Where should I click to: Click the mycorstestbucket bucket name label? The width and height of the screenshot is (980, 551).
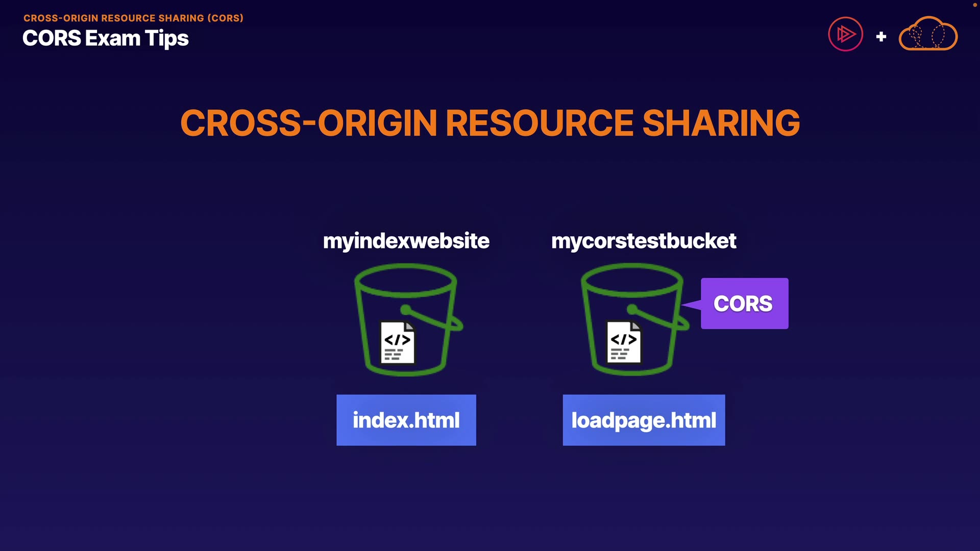pos(644,241)
